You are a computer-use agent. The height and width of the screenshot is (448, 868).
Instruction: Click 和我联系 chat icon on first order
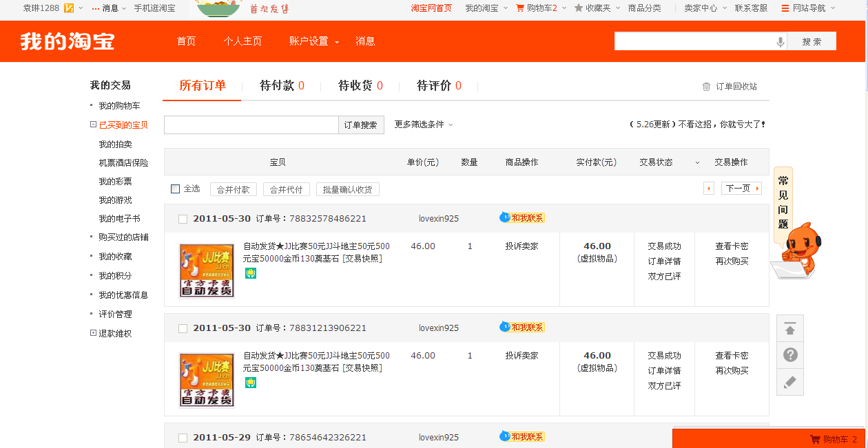[x=521, y=218]
